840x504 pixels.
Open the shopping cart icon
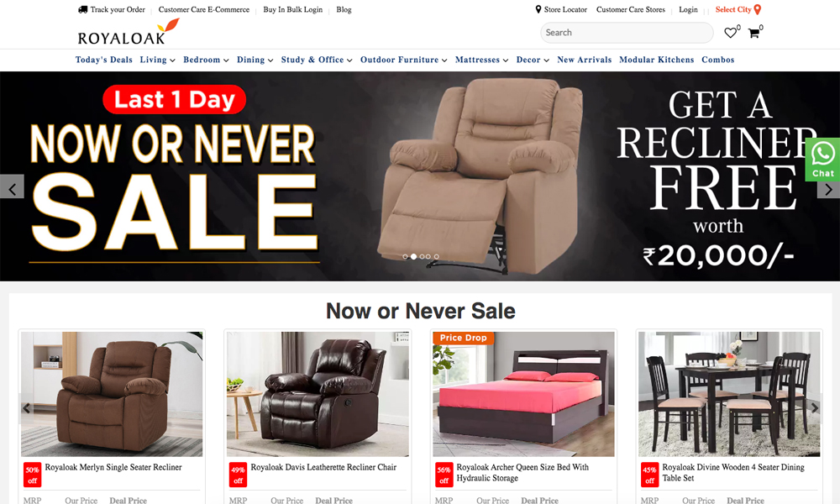[753, 34]
